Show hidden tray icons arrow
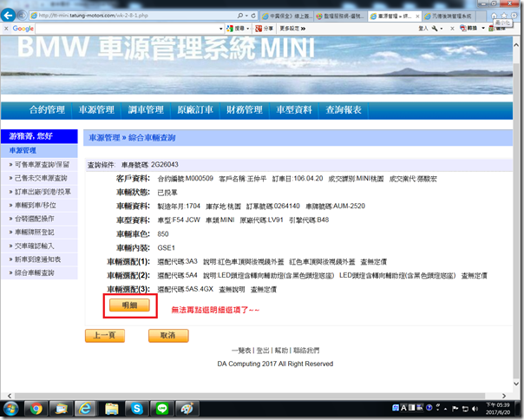524x420 pixels. pyautogui.click(x=446, y=409)
